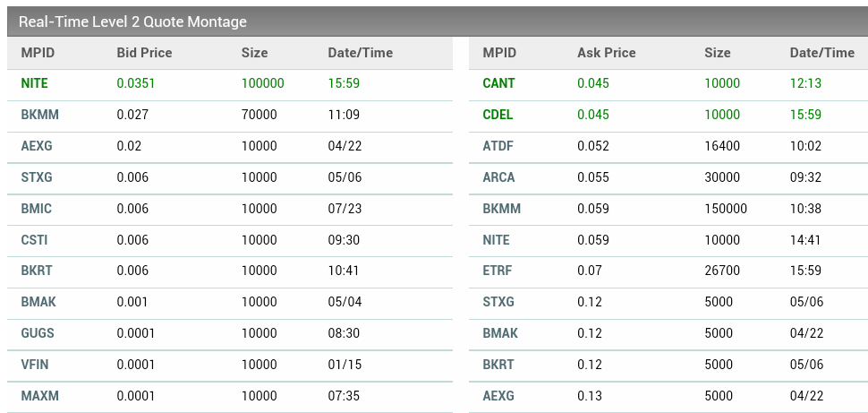Click the Real-Time Level 2 Quote Montage title
Image resolution: width=868 pixels, height=413 pixels.
coord(132,22)
